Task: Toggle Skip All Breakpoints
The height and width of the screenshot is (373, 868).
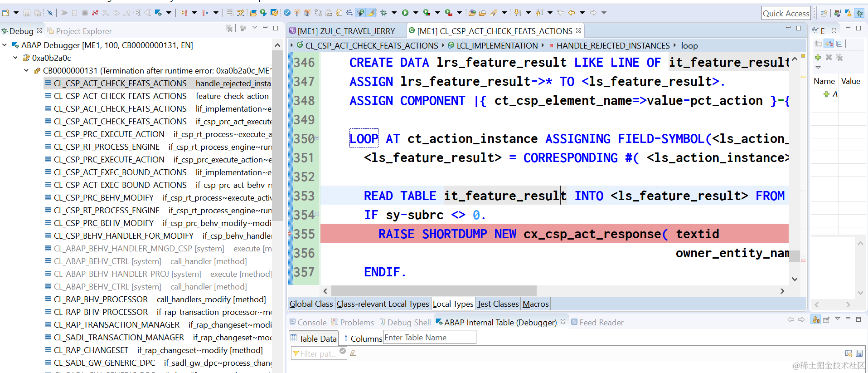Action: click(x=50, y=13)
